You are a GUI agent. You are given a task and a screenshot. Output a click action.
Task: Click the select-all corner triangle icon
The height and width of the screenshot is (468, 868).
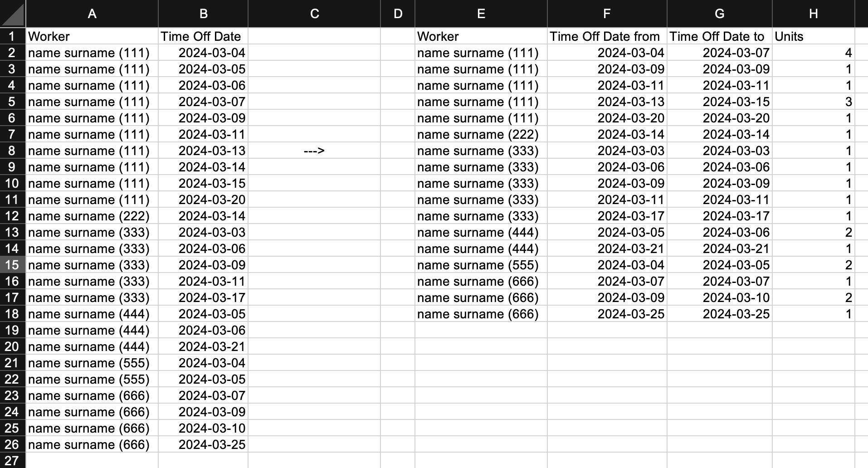(x=13, y=14)
